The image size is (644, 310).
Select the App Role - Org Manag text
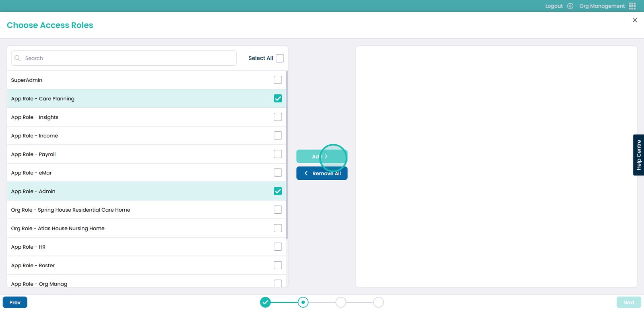click(39, 284)
